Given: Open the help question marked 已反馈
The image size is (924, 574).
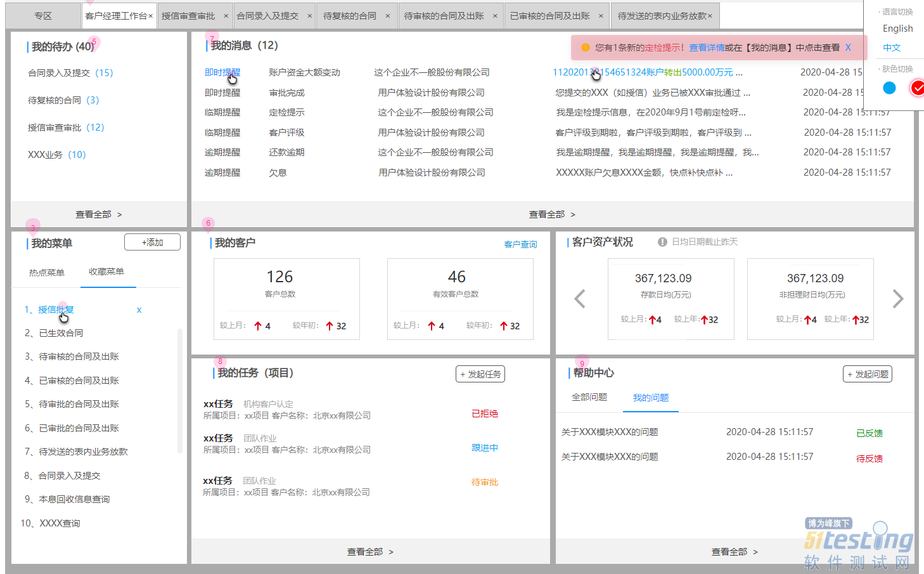Looking at the screenshot, I should (722, 433).
